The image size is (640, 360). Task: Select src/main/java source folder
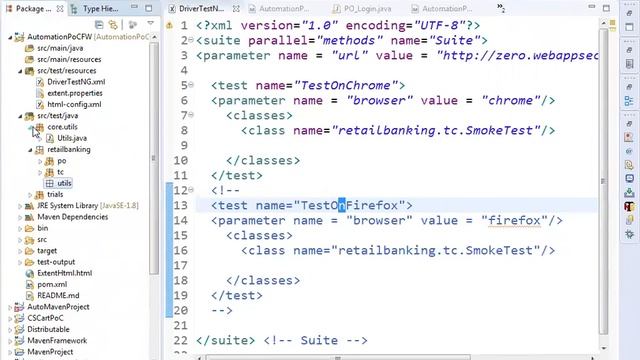tap(60, 48)
